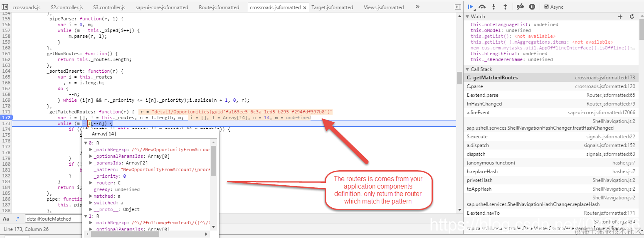Open S3.controller.js tab
This screenshot has width=644, height=238.
(109, 7)
